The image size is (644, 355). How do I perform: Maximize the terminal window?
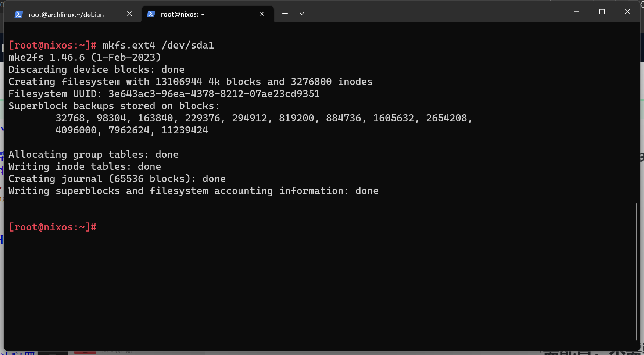tap(602, 12)
